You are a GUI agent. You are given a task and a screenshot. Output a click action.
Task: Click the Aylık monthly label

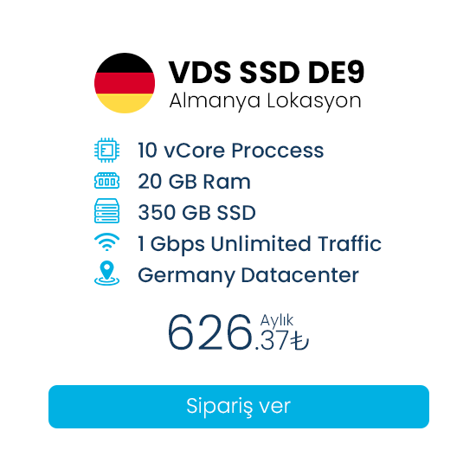pos(277,321)
